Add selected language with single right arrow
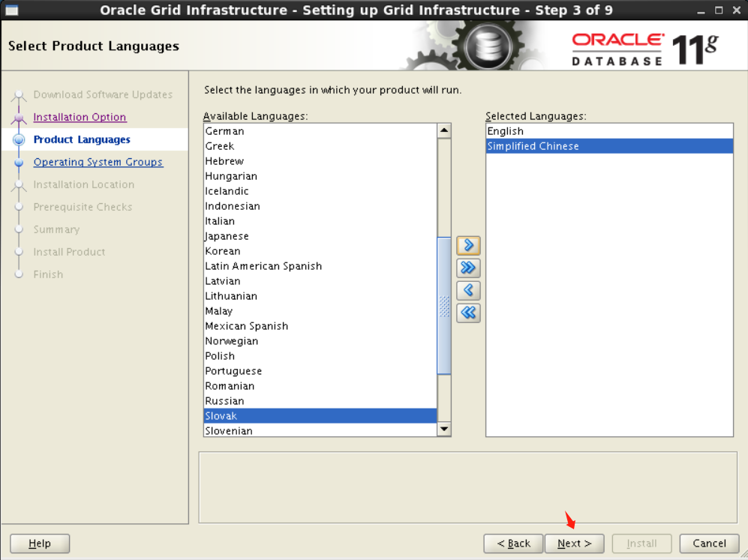The height and width of the screenshot is (560, 748). [x=468, y=245]
